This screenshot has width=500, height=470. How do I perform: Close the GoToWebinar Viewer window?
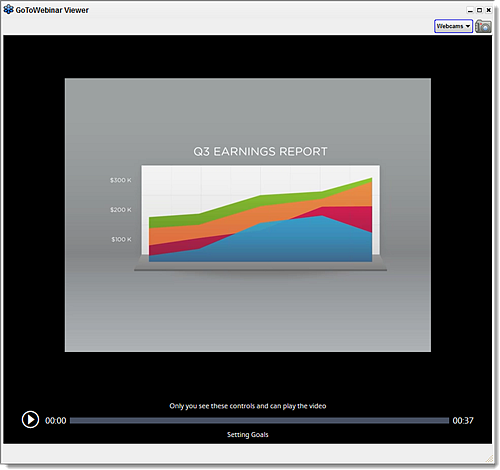pos(489,10)
